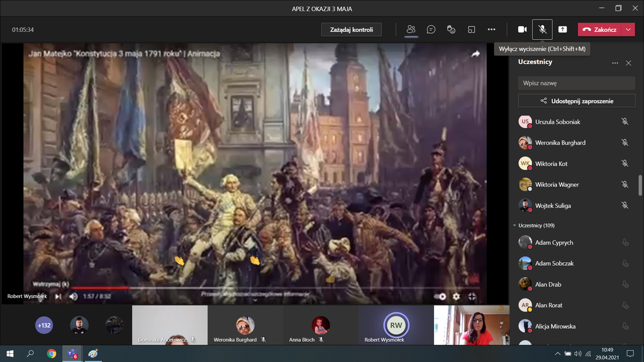The height and width of the screenshot is (362, 644).
Task: Click the +132 more participants bubble
Action: 44,326
